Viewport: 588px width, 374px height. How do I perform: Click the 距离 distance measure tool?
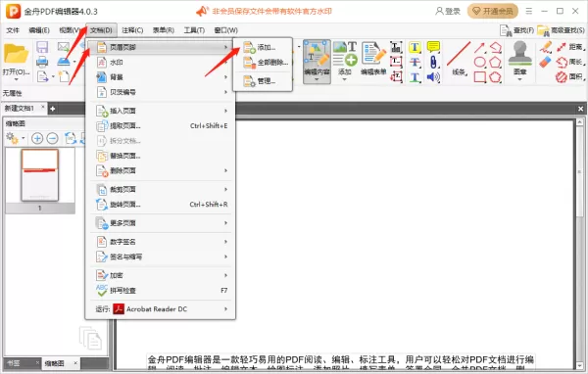[570, 47]
